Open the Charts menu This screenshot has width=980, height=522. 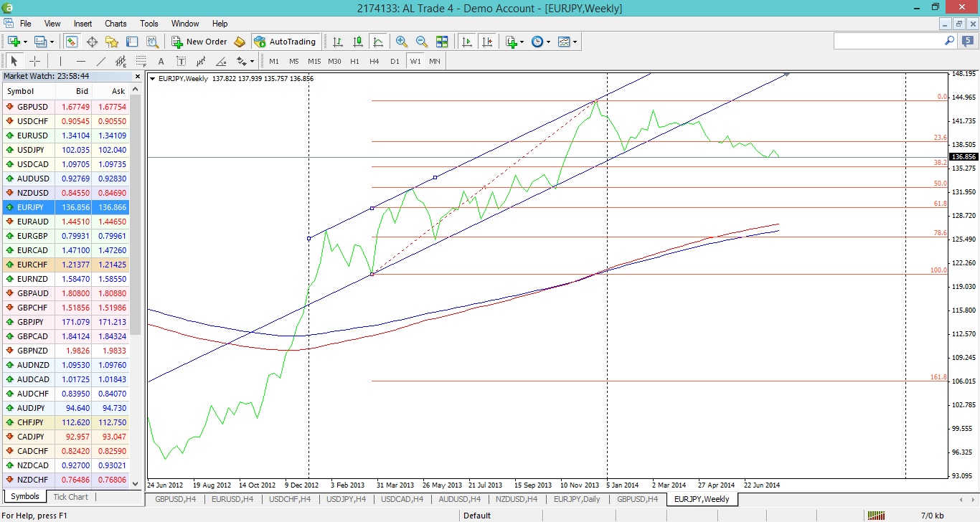116,24
